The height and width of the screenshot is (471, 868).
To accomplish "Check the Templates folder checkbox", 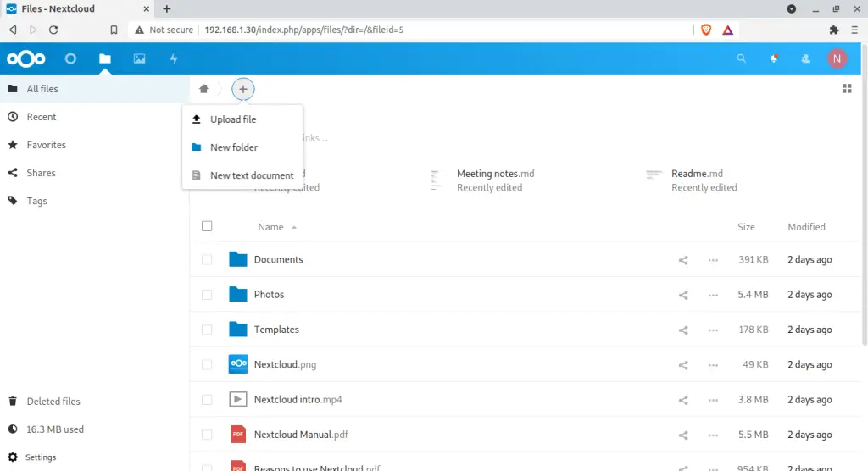I will pyautogui.click(x=207, y=330).
